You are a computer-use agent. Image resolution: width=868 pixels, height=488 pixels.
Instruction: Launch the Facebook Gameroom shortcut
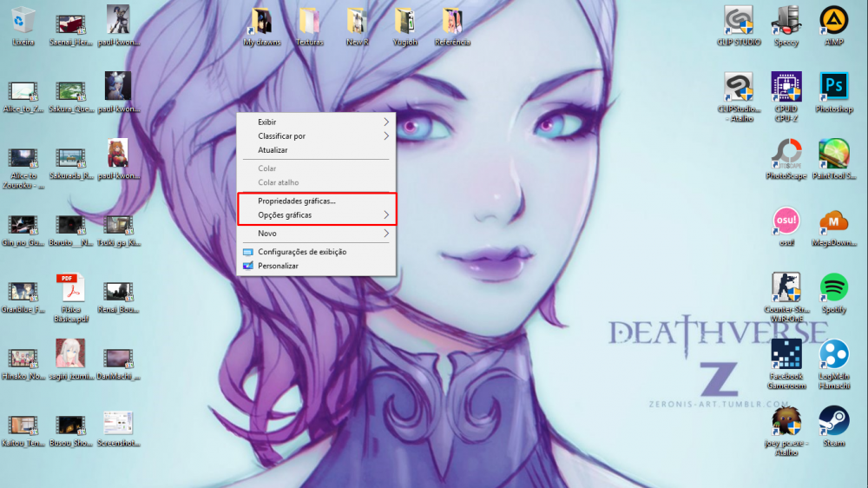point(786,365)
